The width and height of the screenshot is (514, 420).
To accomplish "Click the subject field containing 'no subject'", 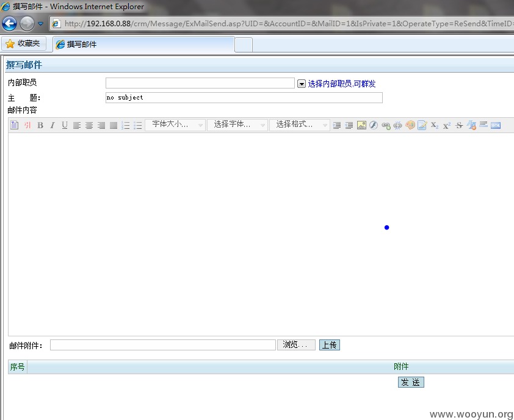I will pyautogui.click(x=244, y=98).
